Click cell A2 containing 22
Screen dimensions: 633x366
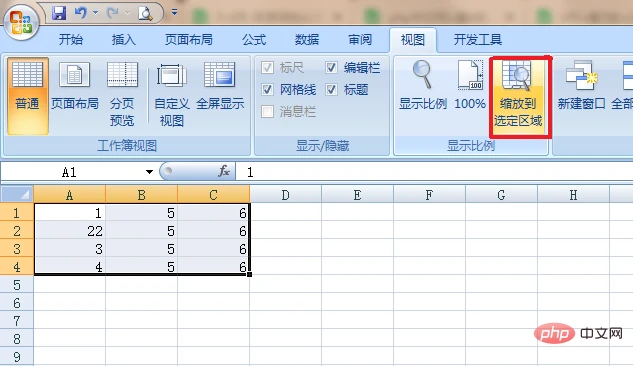(70, 230)
